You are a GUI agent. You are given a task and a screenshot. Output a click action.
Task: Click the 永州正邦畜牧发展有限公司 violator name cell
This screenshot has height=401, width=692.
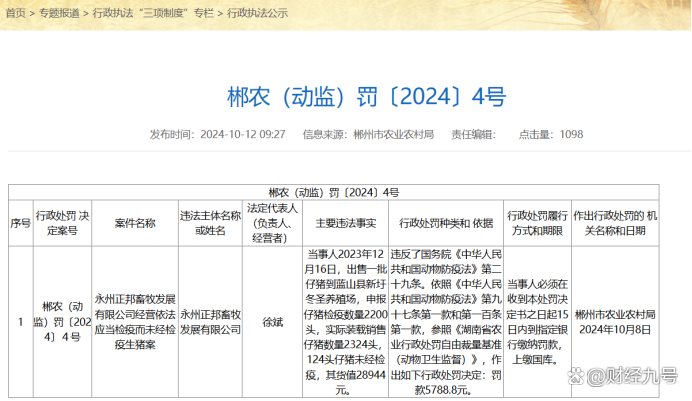(x=210, y=322)
